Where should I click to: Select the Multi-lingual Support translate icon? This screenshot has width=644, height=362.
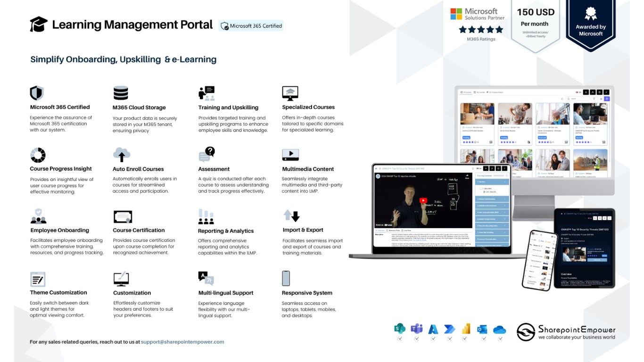[206, 279]
